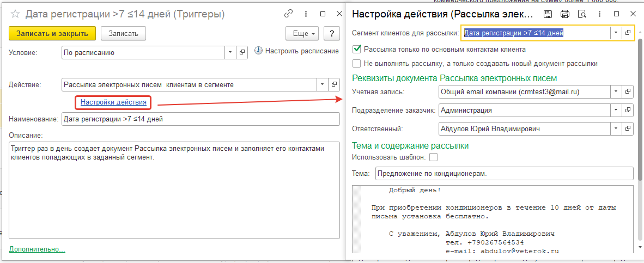644x263 pixels.
Task: Expand the Действие dropdown list
Action: point(323,85)
